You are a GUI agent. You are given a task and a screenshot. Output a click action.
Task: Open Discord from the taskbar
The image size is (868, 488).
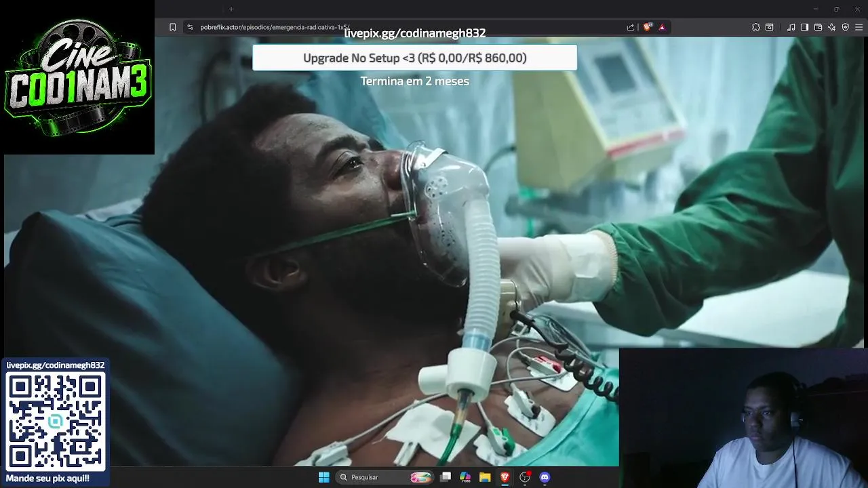point(544,477)
